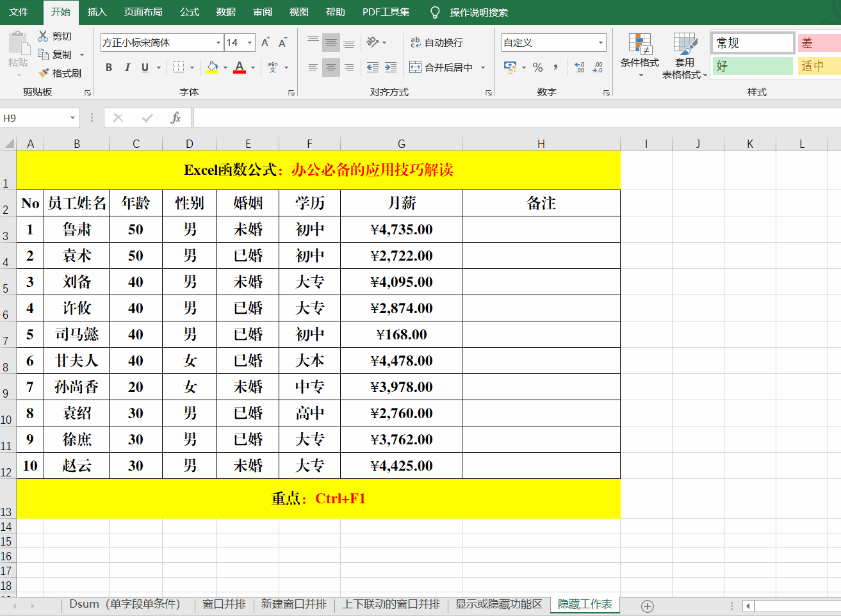Expand the font color dropdown arrow

tap(253, 67)
